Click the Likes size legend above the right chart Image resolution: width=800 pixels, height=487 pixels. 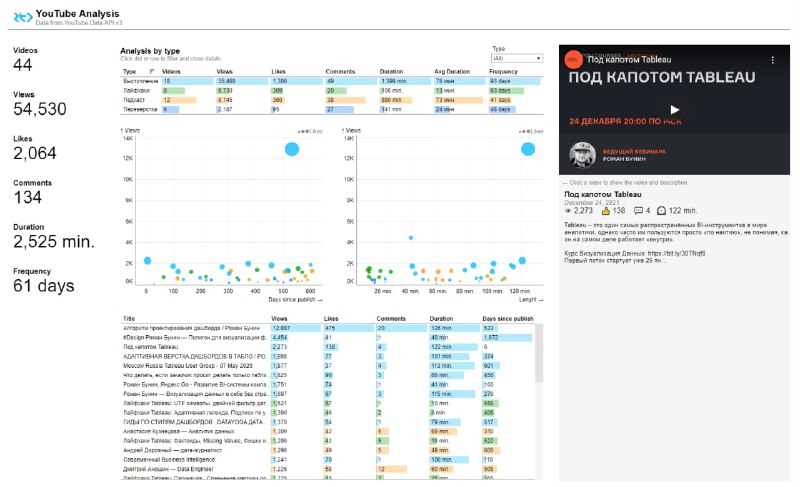click(531, 132)
